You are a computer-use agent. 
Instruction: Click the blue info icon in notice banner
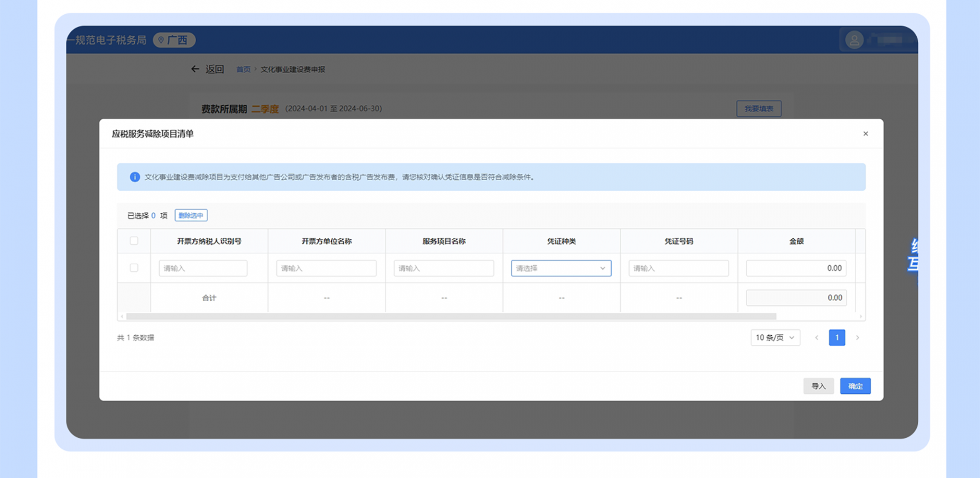tap(135, 177)
